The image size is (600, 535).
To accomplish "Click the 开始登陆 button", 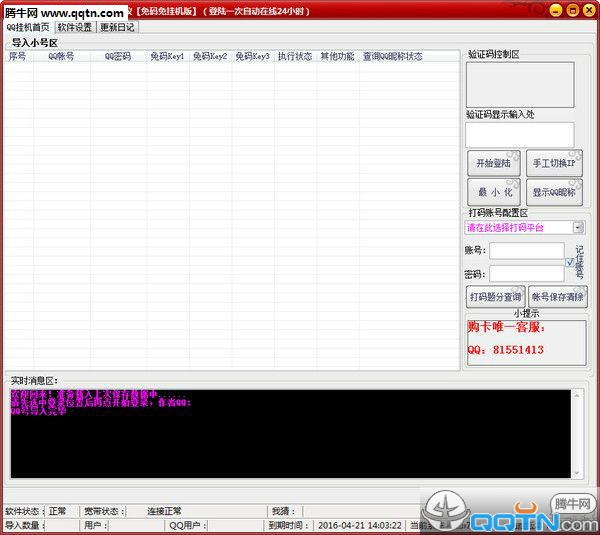I will [494, 163].
